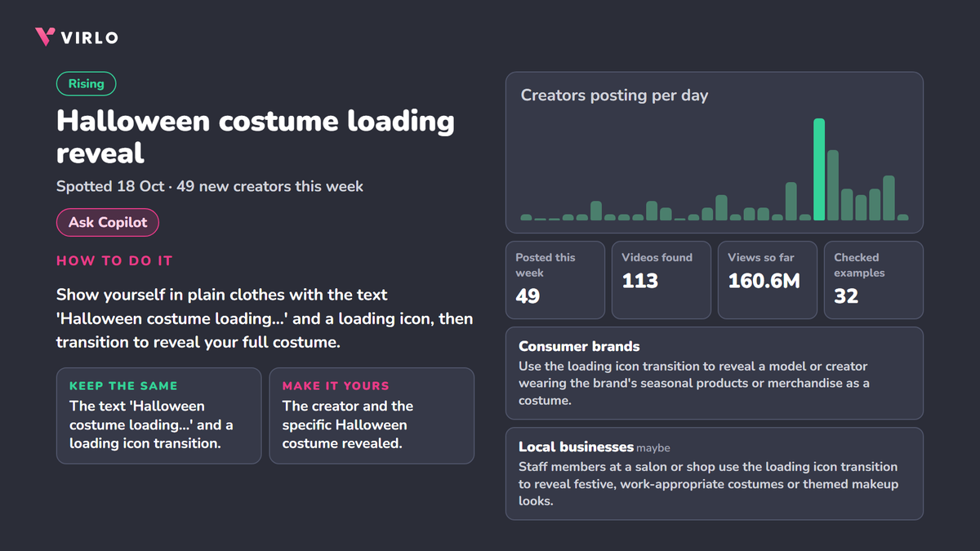Select the second tallest bar after the peak
980x551 pixels.
point(833,185)
